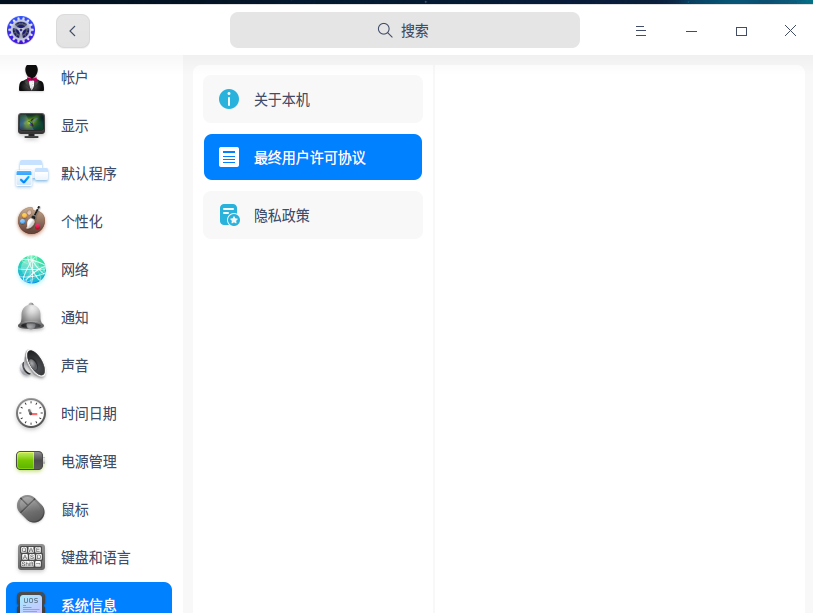Open Power Management (电源管理) battery icon
813x613 pixels.
click(x=31, y=462)
